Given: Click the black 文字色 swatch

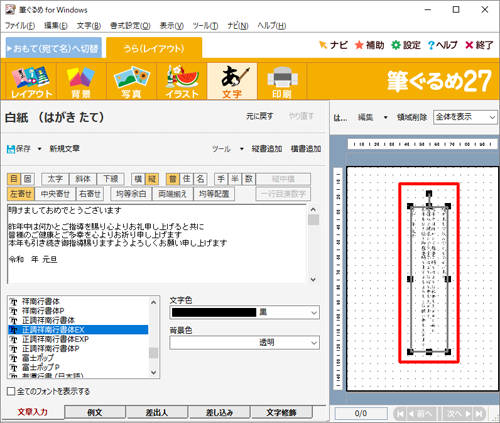Looking at the screenshot, I should pos(214,312).
